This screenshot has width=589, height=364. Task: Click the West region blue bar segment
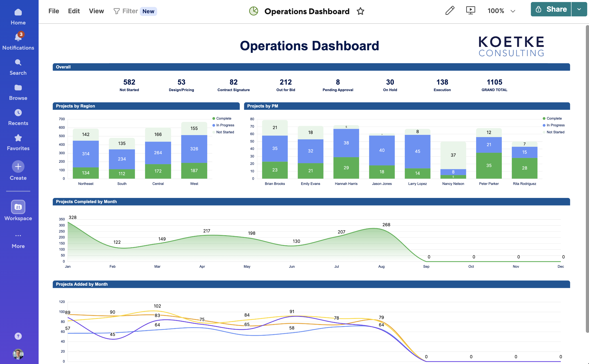coord(194,149)
